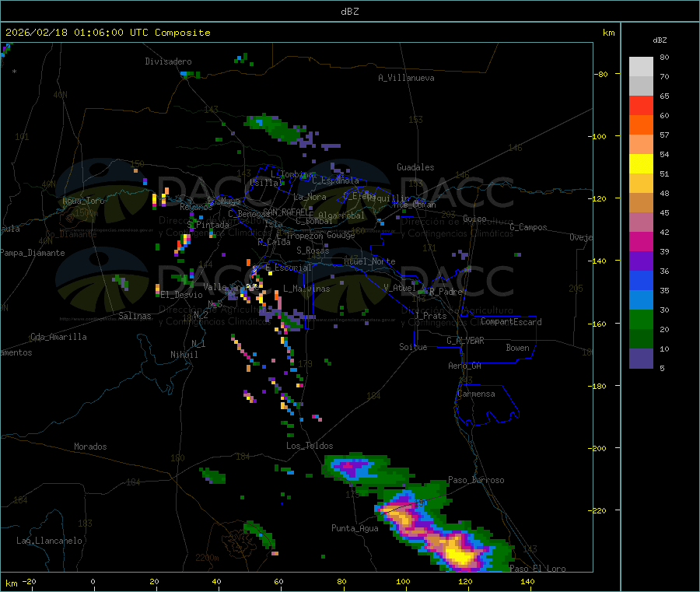Click the 'Guadales' location label

click(415, 167)
